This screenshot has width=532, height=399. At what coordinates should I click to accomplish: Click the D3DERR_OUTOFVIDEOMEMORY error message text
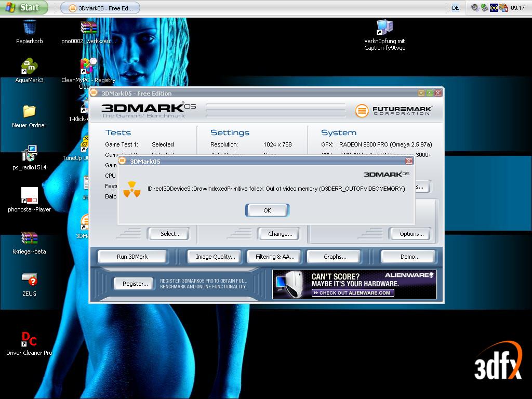(276, 189)
